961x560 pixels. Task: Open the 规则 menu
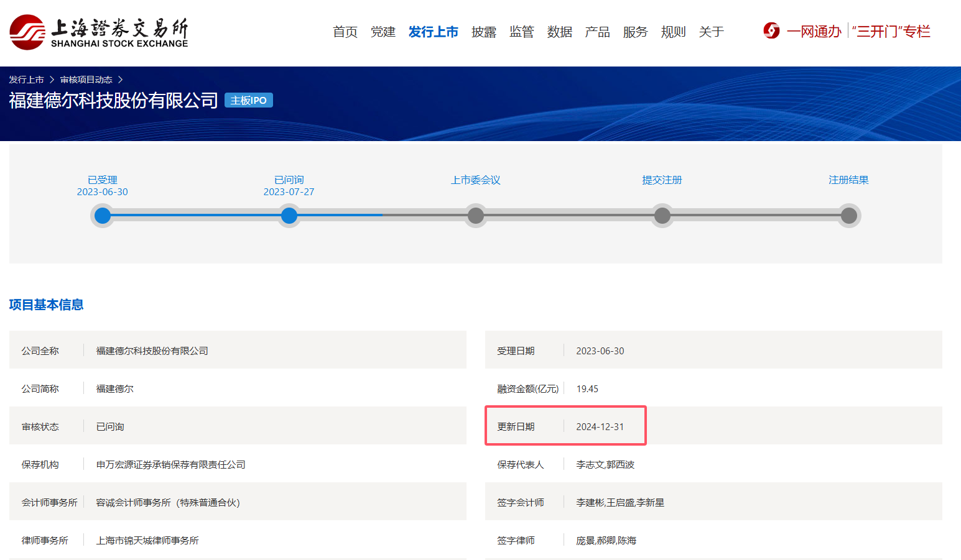click(x=674, y=32)
